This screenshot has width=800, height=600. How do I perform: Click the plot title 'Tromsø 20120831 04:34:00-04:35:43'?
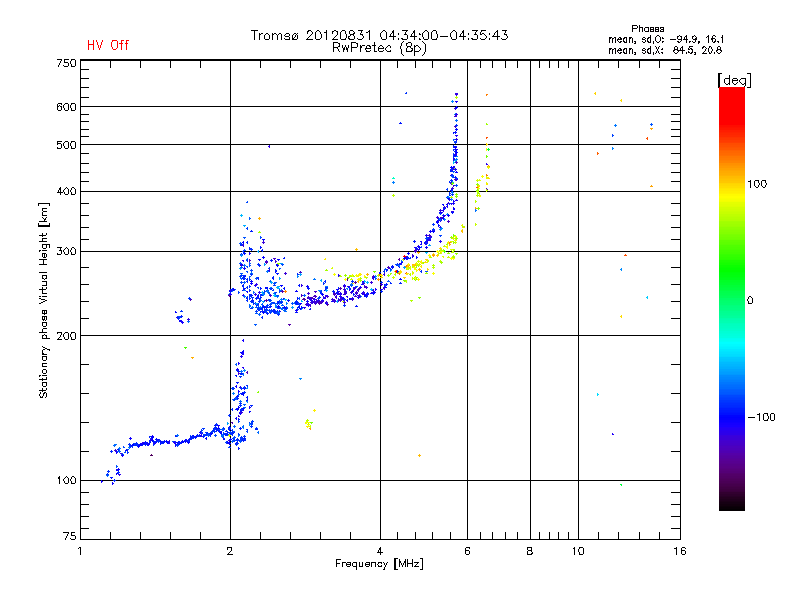click(379, 35)
